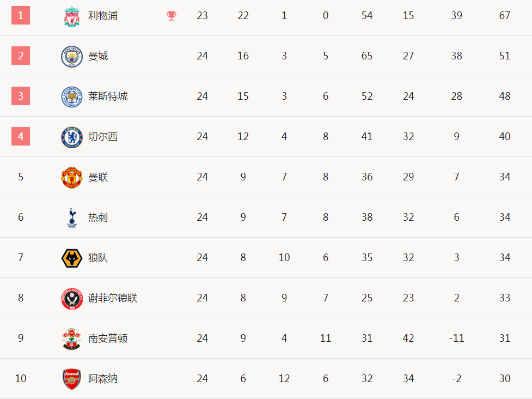Image resolution: width=532 pixels, height=399 pixels.
Task: Click the red rank 4 badge
Action: point(21,137)
